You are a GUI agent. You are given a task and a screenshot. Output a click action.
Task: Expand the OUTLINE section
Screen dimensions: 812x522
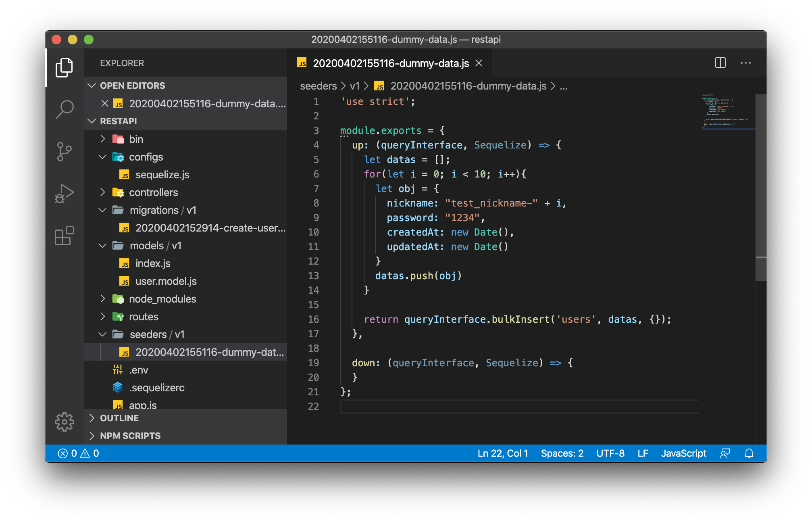coord(119,418)
